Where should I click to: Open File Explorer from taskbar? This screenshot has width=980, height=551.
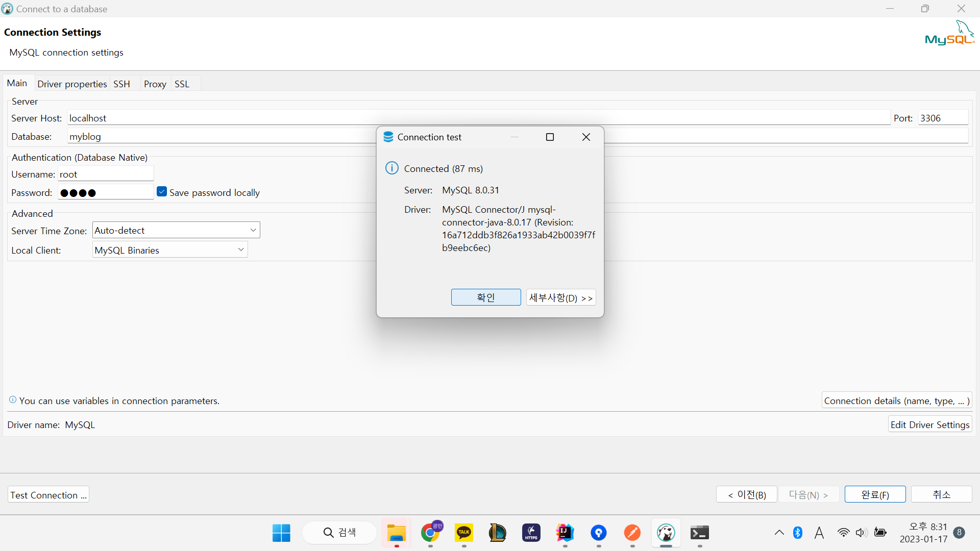(397, 533)
